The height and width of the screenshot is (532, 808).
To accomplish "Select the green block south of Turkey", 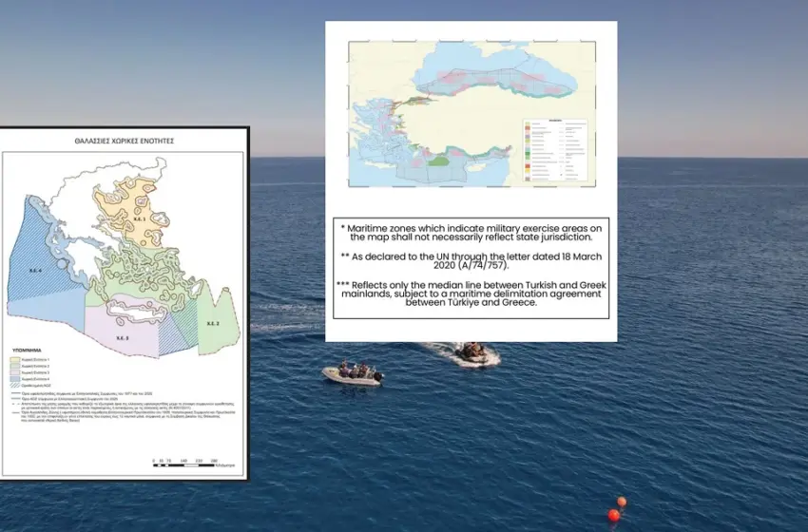I will [x=438, y=161].
